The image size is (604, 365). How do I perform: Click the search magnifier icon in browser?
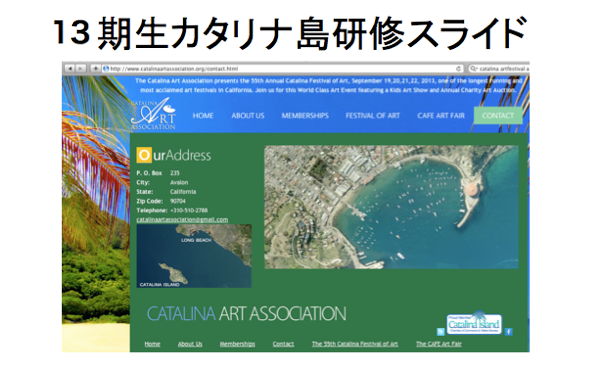point(473,69)
